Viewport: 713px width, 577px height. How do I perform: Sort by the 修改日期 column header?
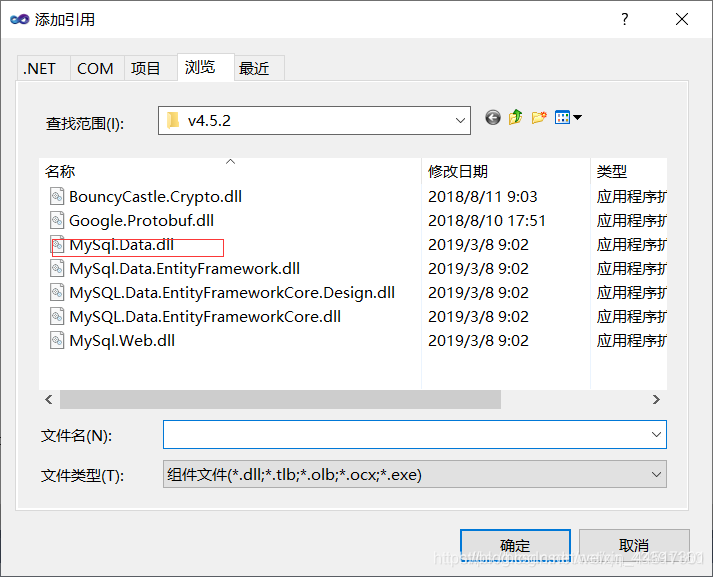coord(506,171)
